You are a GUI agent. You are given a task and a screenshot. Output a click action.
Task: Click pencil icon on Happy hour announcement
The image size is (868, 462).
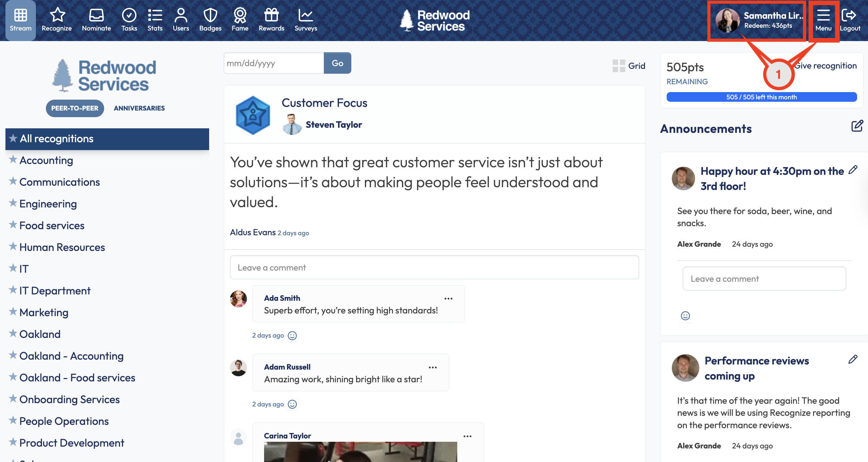point(853,170)
